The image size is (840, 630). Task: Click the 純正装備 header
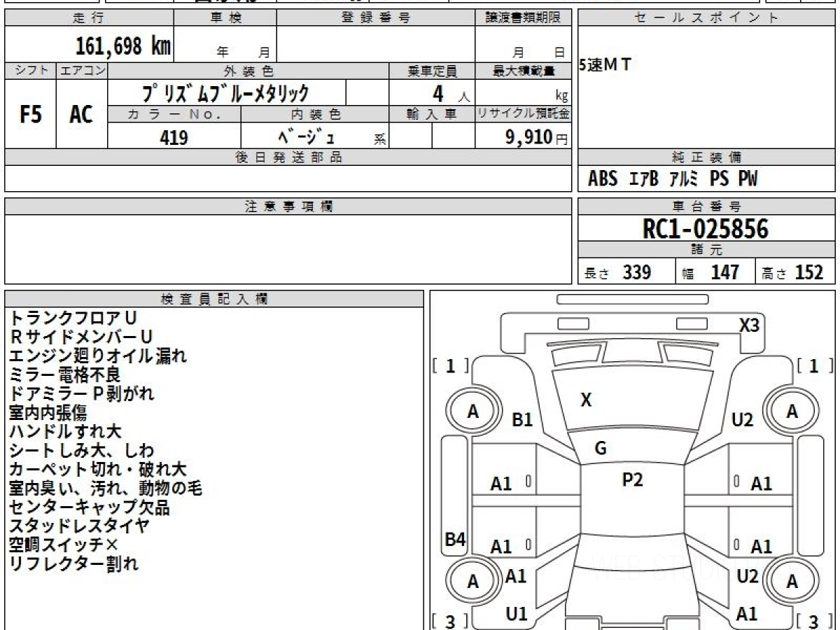point(706,157)
